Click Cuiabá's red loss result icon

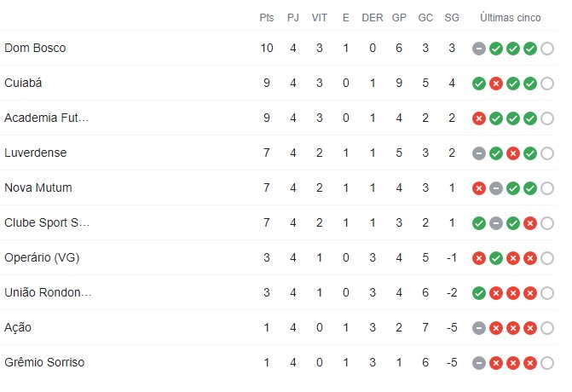click(x=496, y=84)
